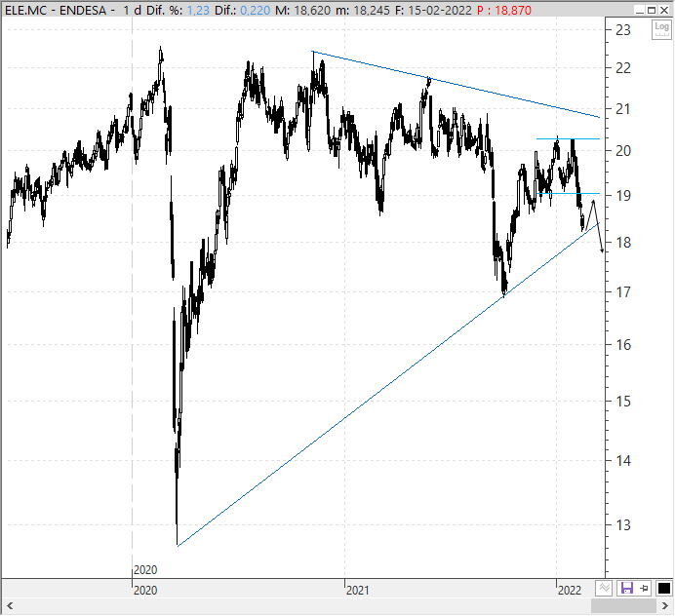Click the 2022 time axis label

click(569, 591)
